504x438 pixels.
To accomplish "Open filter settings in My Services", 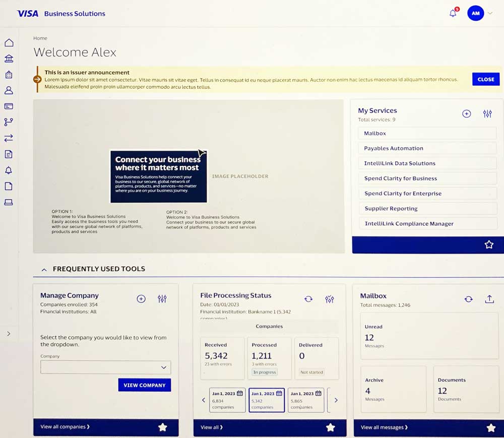I will coord(487,114).
